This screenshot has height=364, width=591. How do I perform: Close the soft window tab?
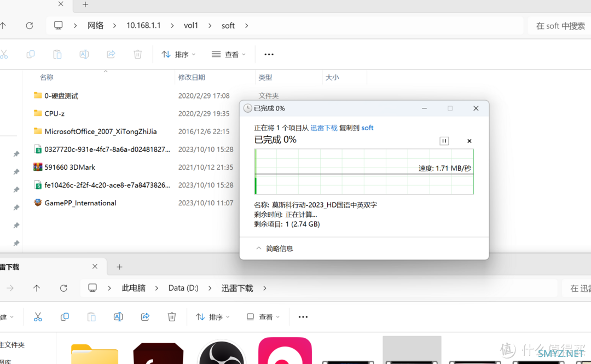pos(61,4)
